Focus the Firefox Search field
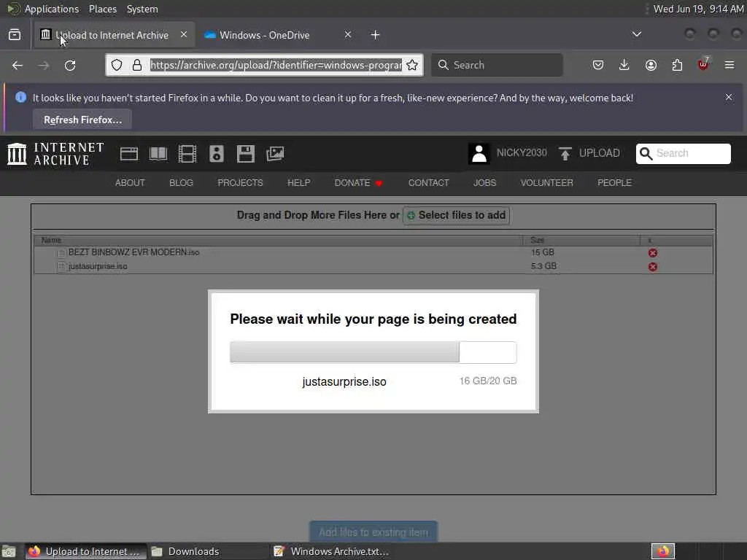 click(497, 65)
